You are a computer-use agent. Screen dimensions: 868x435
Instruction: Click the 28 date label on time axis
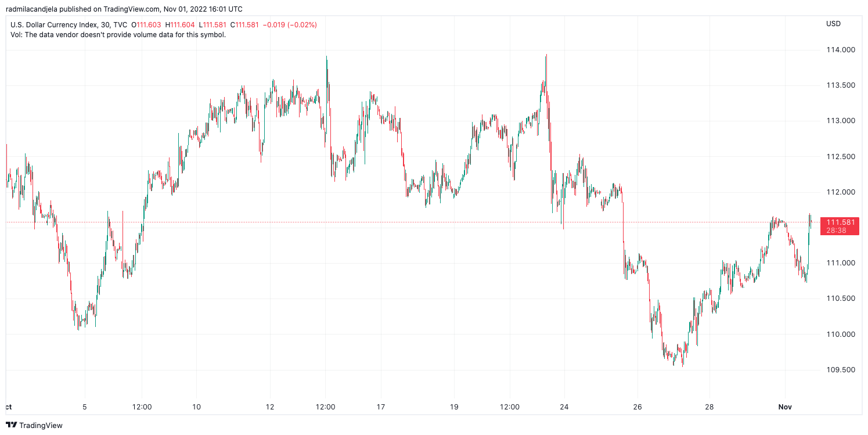[x=709, y=407]
